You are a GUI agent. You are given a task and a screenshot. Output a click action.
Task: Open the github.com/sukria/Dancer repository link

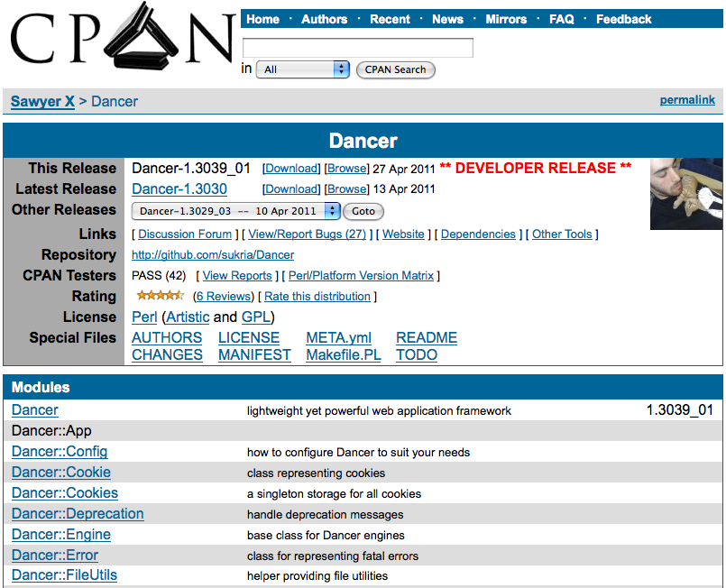[213, 255]
